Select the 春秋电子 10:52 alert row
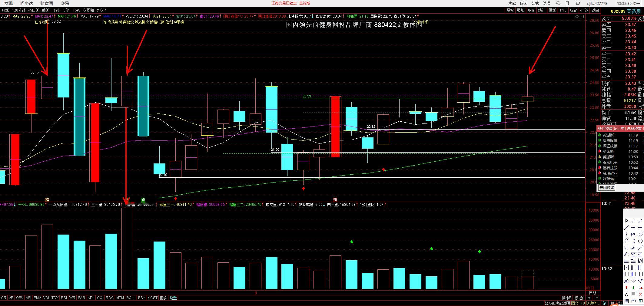This screenshot has width=644, height=306. pos(620,163)
